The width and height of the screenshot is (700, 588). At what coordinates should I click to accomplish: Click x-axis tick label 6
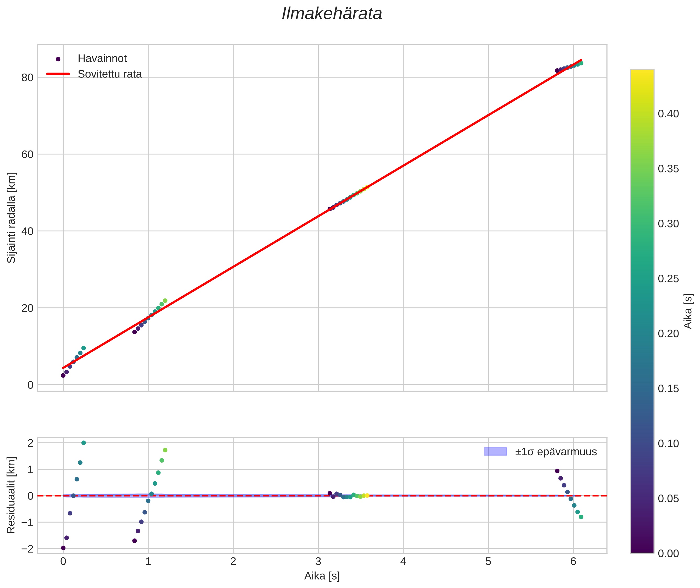(573, 562)
